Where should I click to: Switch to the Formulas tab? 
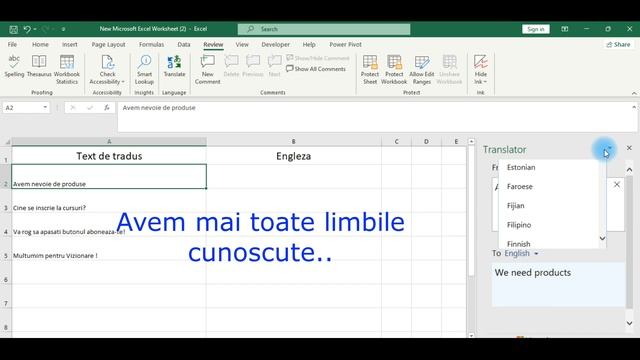(x=151, y=44)
